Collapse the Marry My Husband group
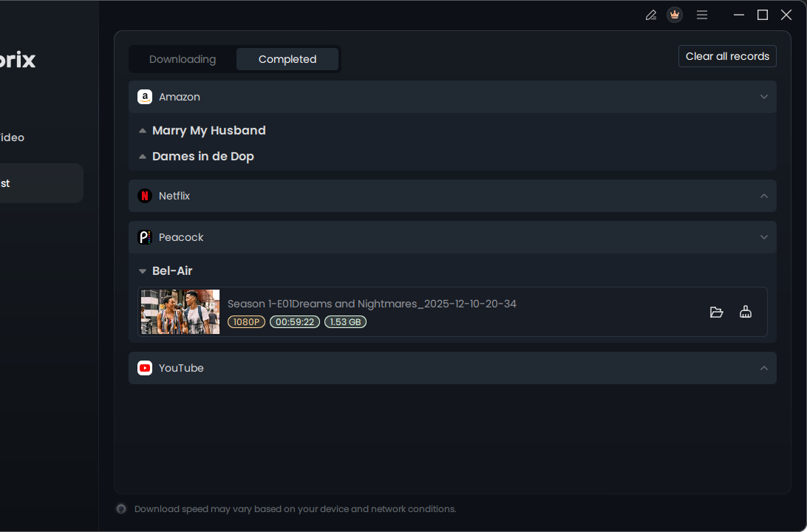This screenshot has width=807, height=532. (x=142, y=130)
